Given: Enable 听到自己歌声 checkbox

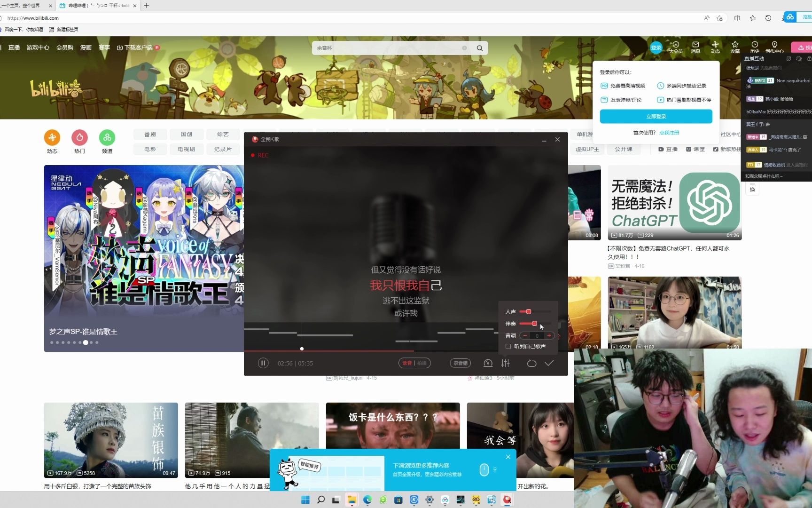Looking at the screenshot, I should [508, 346].
